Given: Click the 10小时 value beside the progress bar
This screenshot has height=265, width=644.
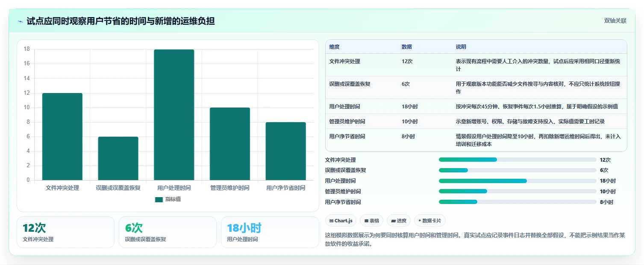Looking at the screenshot, I should tap(608, 192).
